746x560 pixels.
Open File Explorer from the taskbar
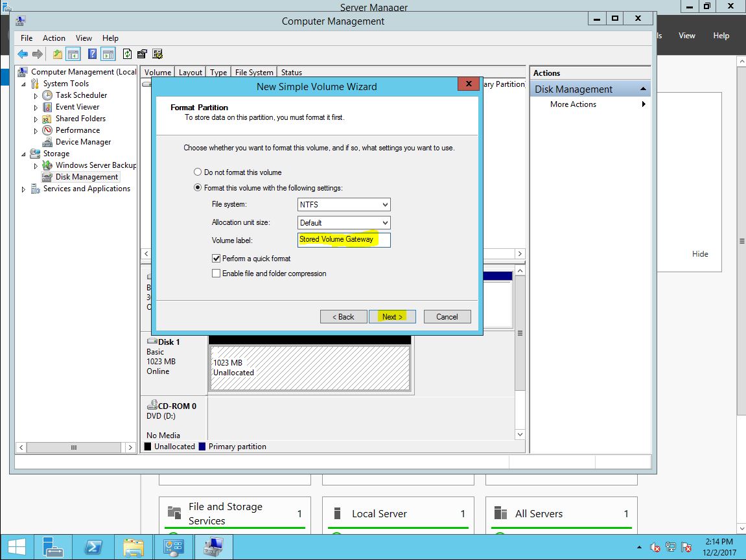pyautogui.click(x=134, y=548)
